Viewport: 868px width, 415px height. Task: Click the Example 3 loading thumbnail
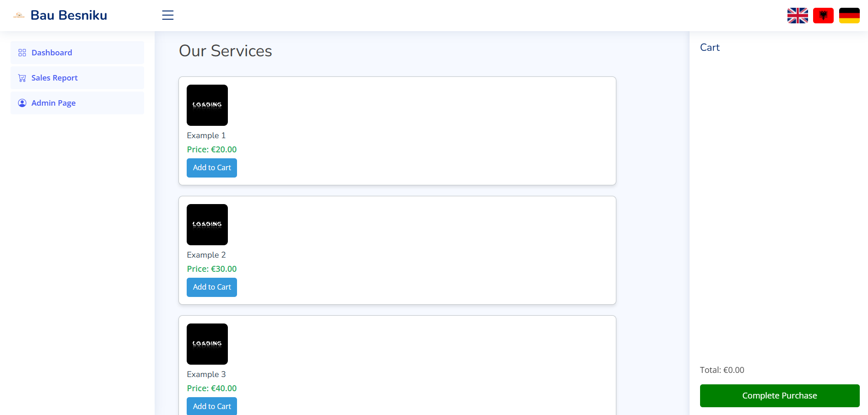point(207,344)
